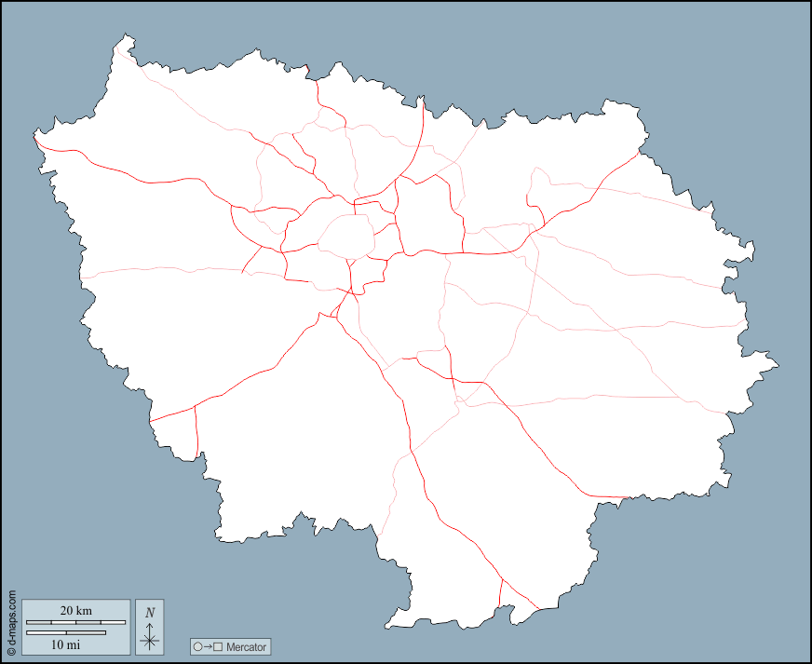Click the letter N above the compass arrow
The width and height of the screenshot is (812, 664).
click(x=149, y=613)
